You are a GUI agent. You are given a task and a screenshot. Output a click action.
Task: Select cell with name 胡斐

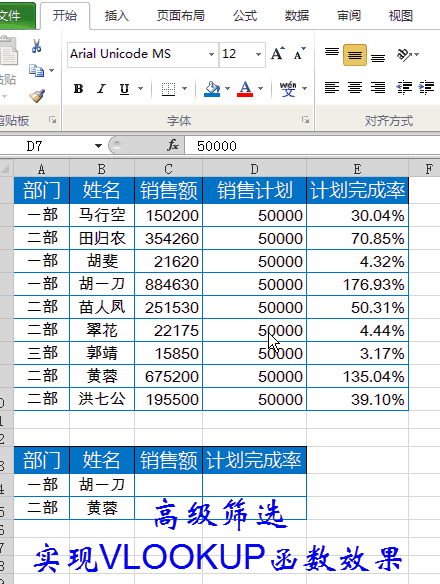click(102, 261)
